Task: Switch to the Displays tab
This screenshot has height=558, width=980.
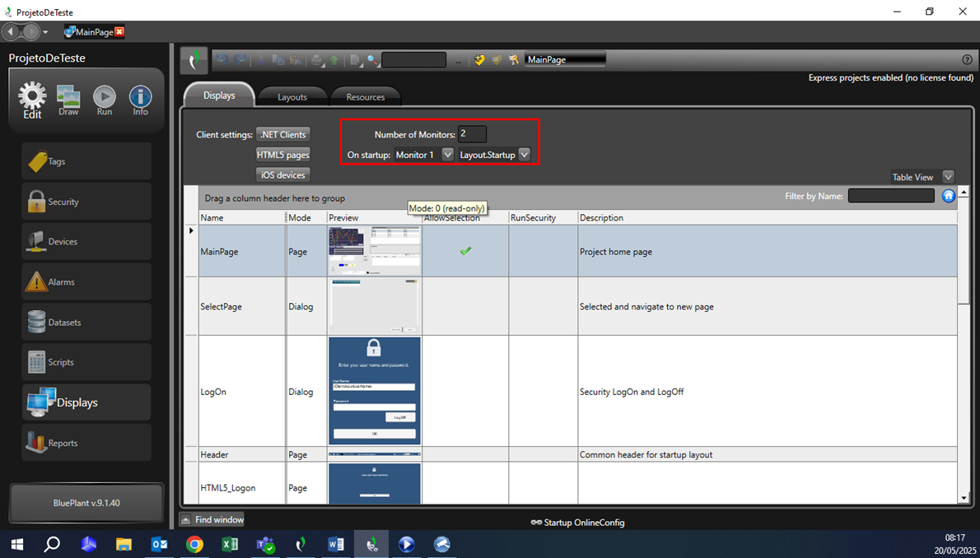Action: tap(219, 95)
